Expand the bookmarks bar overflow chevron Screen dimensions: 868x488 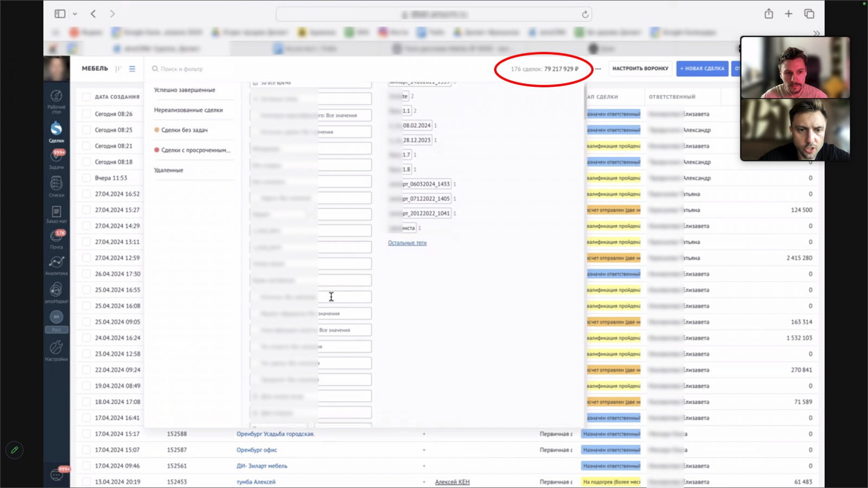(816, 33)
